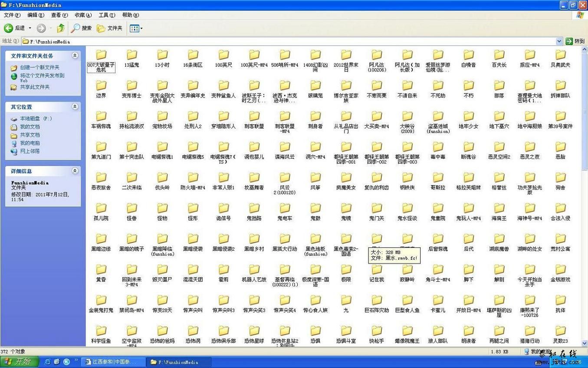Image resolution: width=588 pixels, height=368 pixels.
Task: Click the address bar path field
Action: pyautogui.click(x=289, y=41)
